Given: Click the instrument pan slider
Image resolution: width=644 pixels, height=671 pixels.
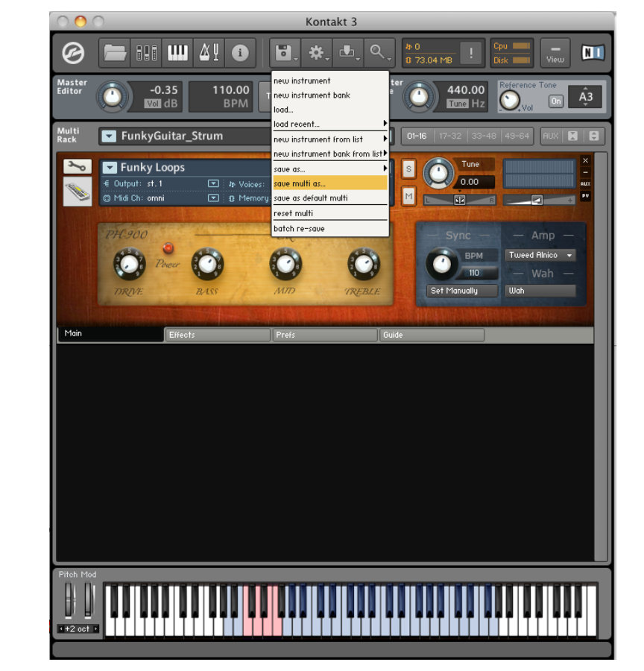Looking at the screenshot, I should click(x=459, y=201).
